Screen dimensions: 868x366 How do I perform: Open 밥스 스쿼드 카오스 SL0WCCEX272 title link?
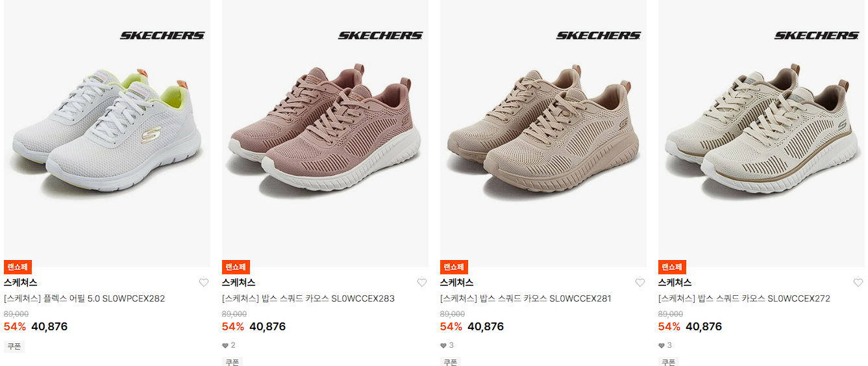coord(744,299)
